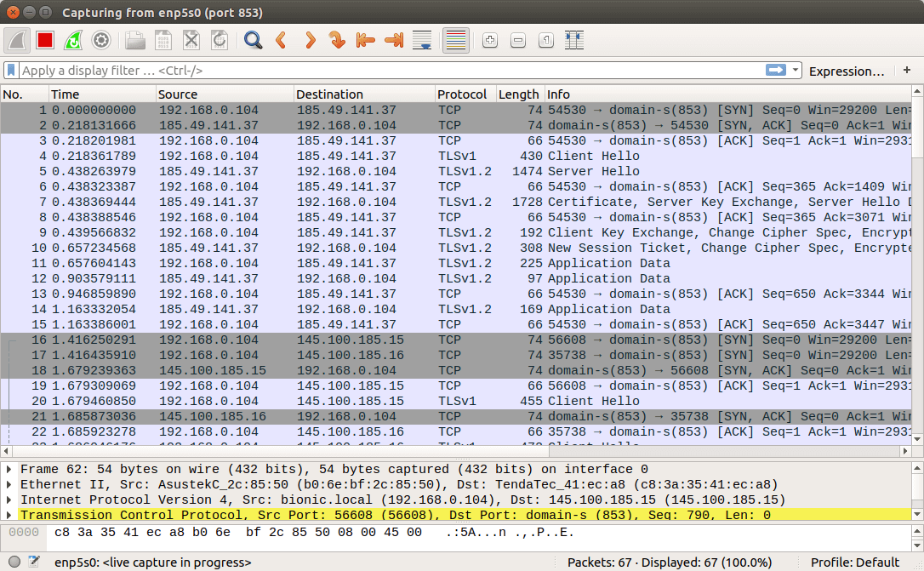924x571 pixels.
Task: Expand the Ethernet II details row
Action: [9, 485]
